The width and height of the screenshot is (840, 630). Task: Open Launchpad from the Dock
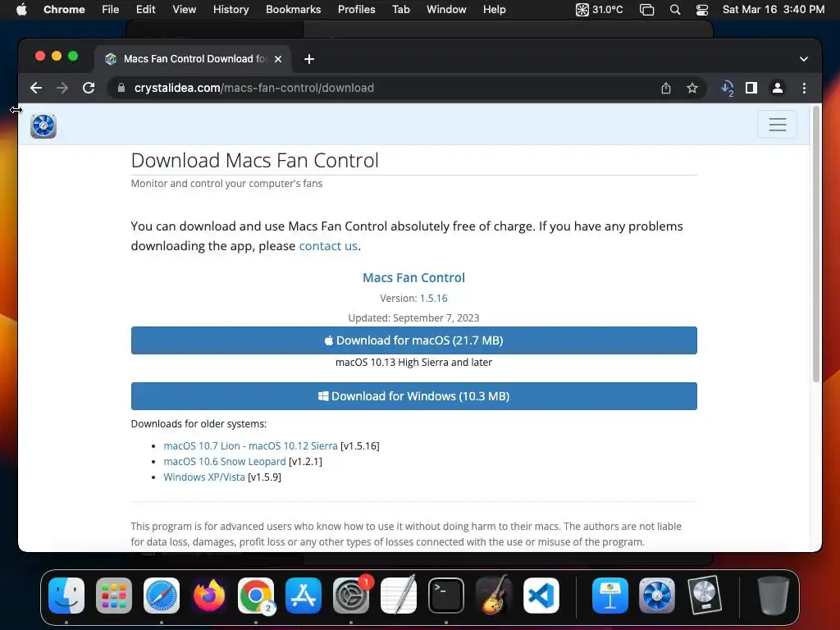[113, 596]
